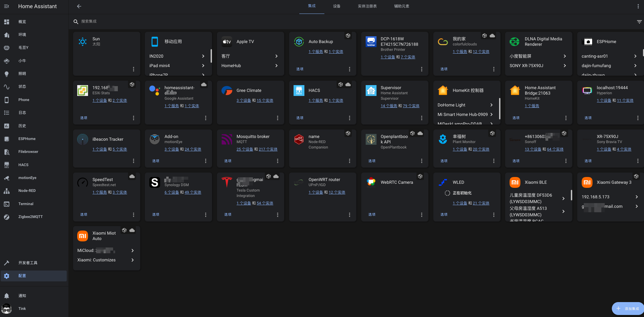Switch to the 辅助元素 helpers tab
The height and width of the screenshot is (317, 644).
click(x=402, y=6)
